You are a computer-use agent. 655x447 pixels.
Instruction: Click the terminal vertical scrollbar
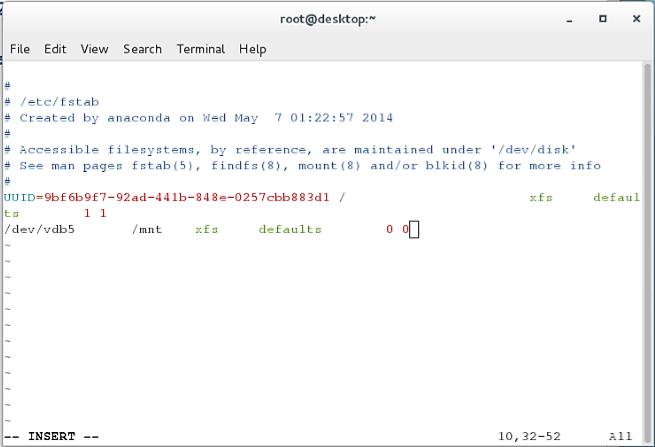pos(647,251)
